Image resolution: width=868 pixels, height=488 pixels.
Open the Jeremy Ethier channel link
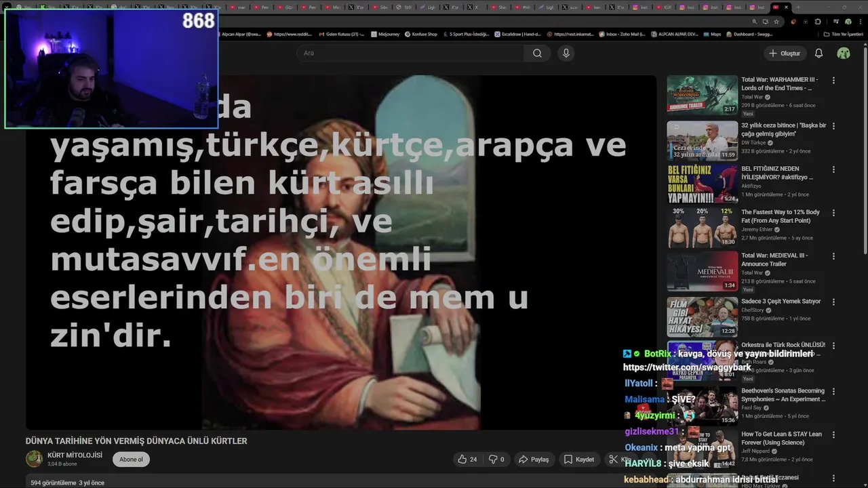pyautogui.click(x=757, y=230)
